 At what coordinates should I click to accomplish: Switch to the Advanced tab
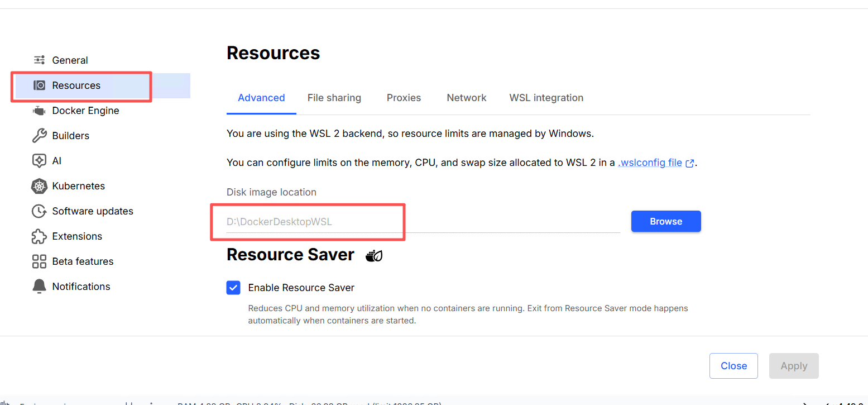tap(261, 98)
